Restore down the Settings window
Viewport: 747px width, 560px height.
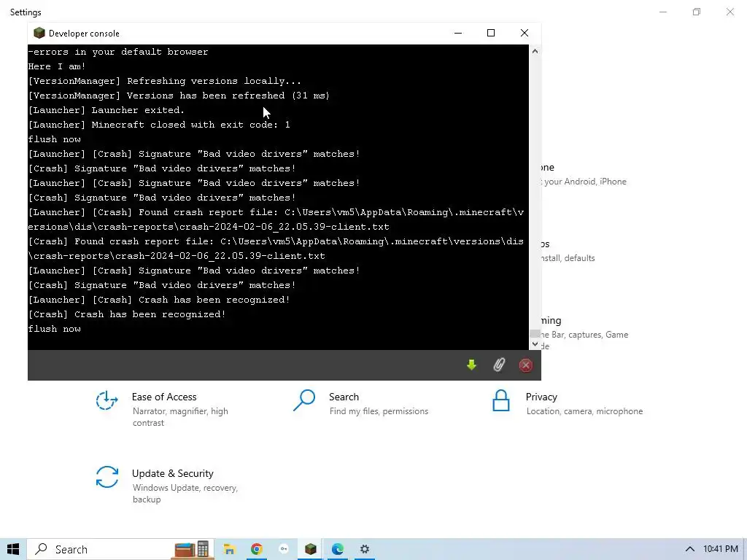(697, 12)
